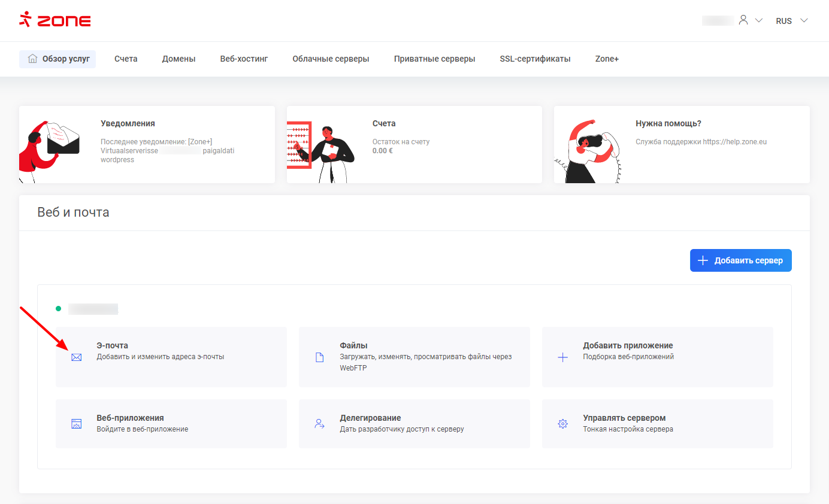
Task: Go to the Домены section
Action: coord(178,59)
